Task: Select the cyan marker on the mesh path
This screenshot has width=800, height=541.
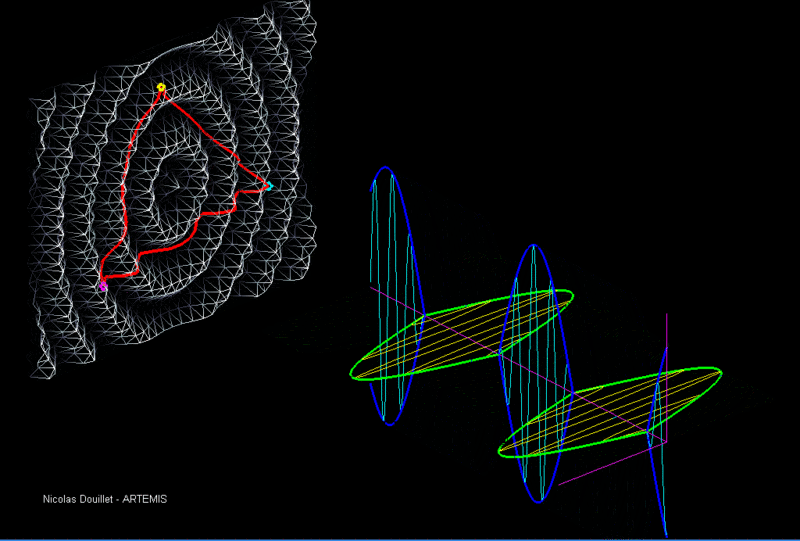Action: coord(269,186)
